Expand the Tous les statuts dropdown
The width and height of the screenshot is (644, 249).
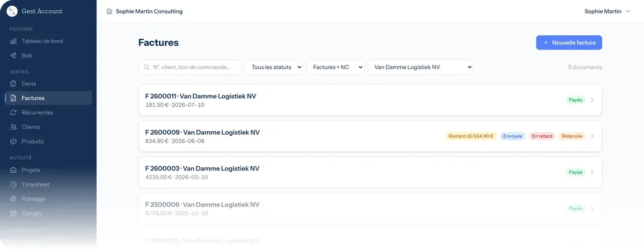274,67
